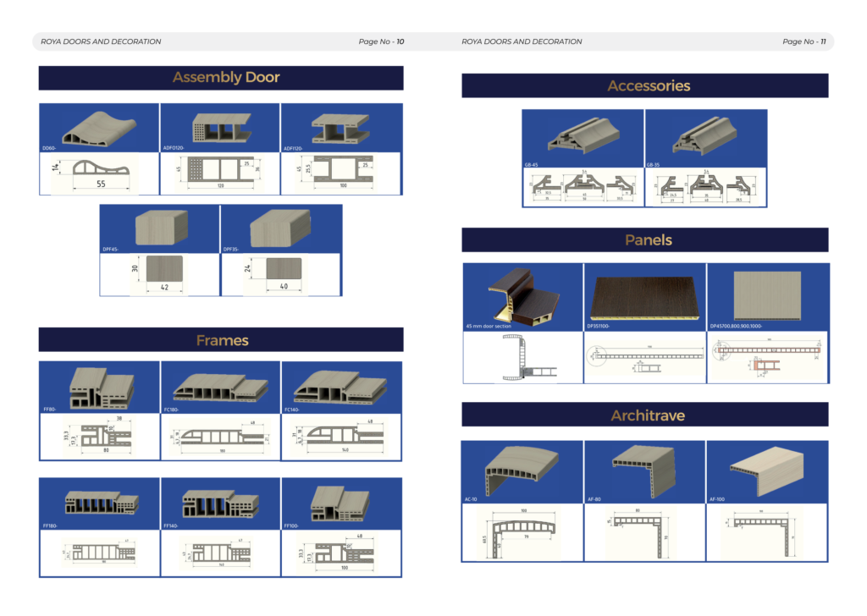Select the GB-45 accessory image
Viewport: 867px width, 616px height.
click(x=583, y=136)
